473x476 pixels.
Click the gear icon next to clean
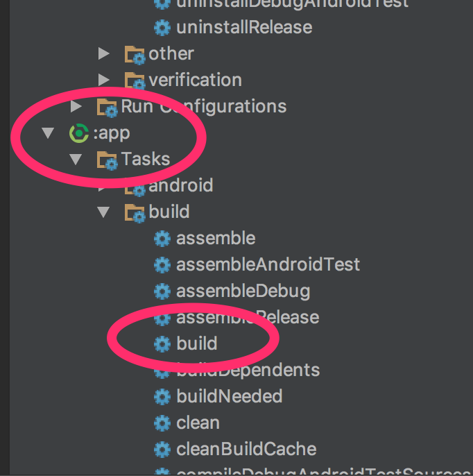[162, 423]
